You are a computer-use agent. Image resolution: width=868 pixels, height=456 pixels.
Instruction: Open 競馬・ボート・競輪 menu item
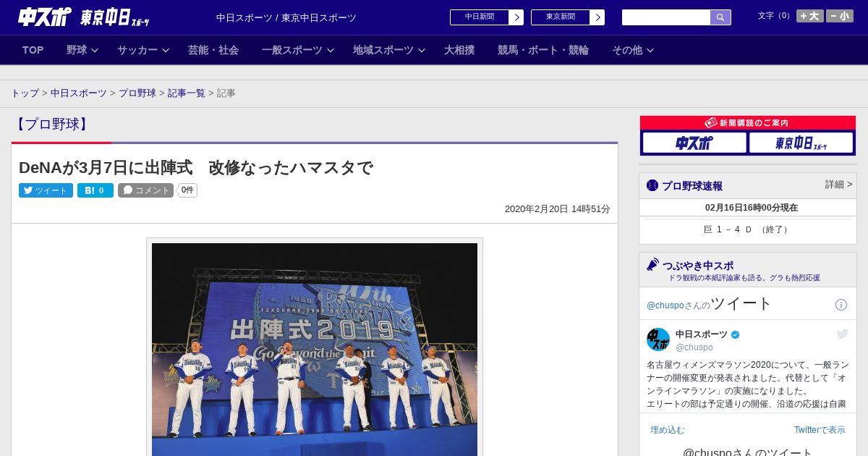click(x=543, y=50)
